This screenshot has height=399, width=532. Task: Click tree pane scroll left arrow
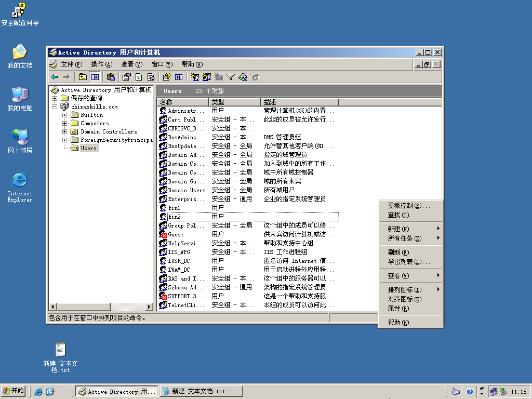coord(52,307)
